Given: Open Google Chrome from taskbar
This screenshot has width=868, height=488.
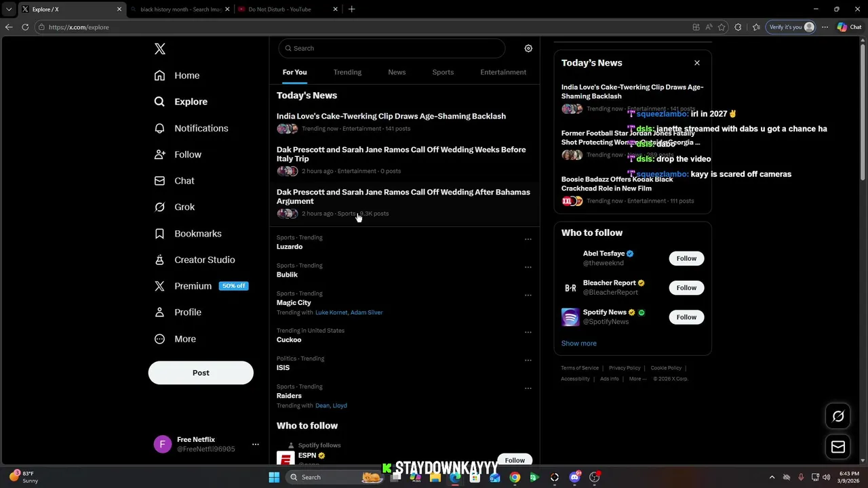Looking at the screenshot, I should tap(515, 477).
